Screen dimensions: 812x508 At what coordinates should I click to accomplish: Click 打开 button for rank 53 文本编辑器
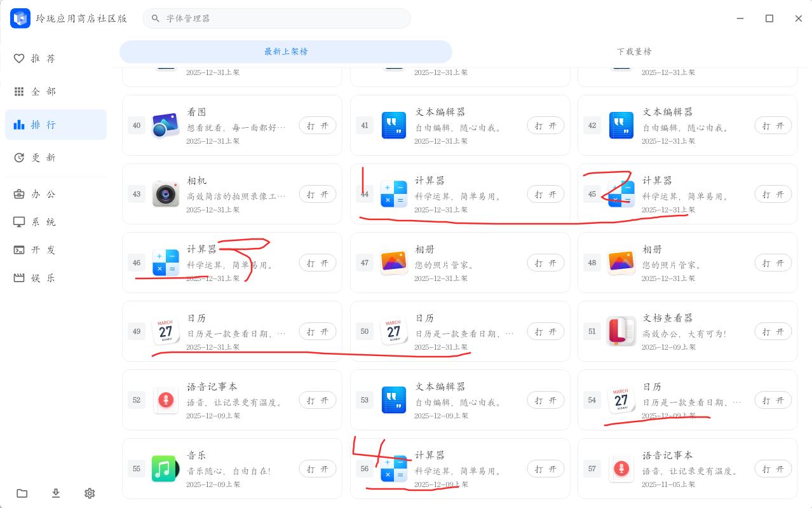tap(546, 400)
